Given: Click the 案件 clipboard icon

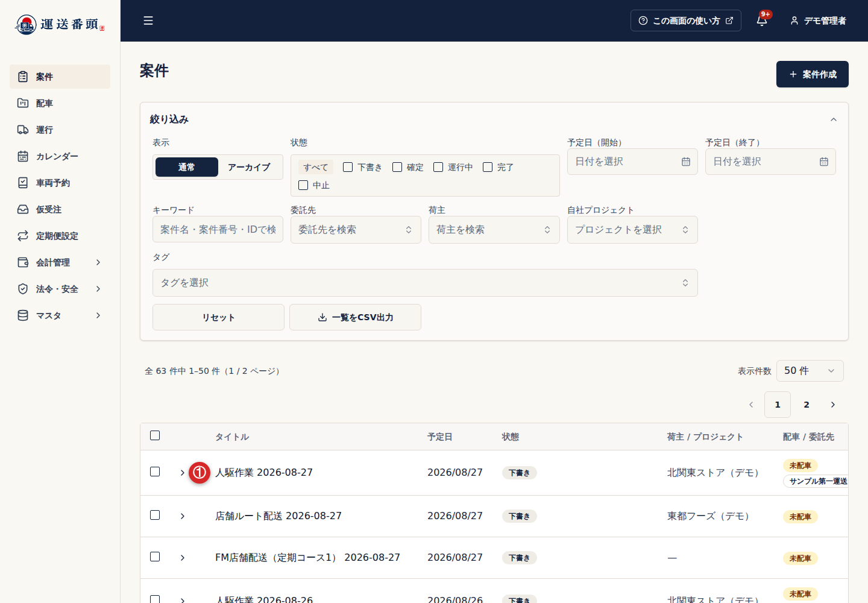Looking at the screenshot, I should 23,77.
